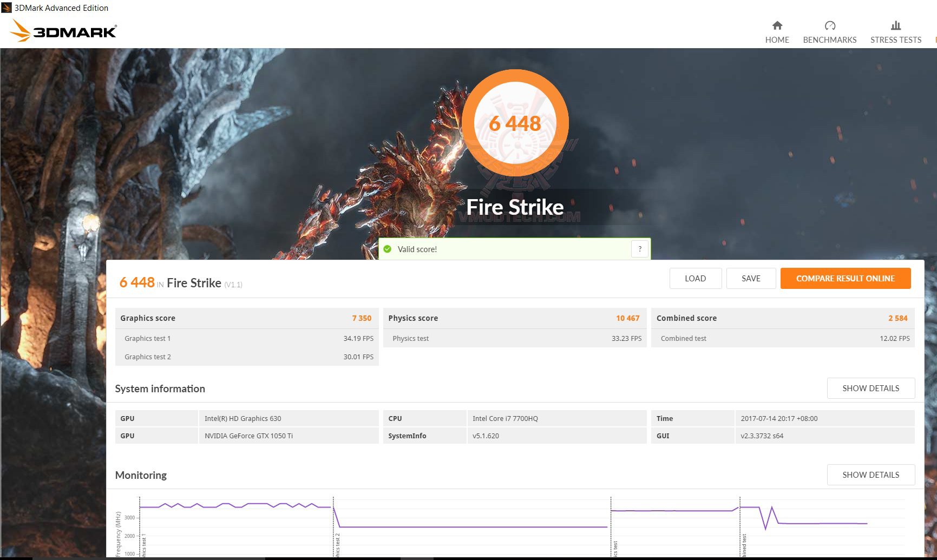Go to the Stress Tests tab
This screenshot has height=560, width=937.
point(896,32)
